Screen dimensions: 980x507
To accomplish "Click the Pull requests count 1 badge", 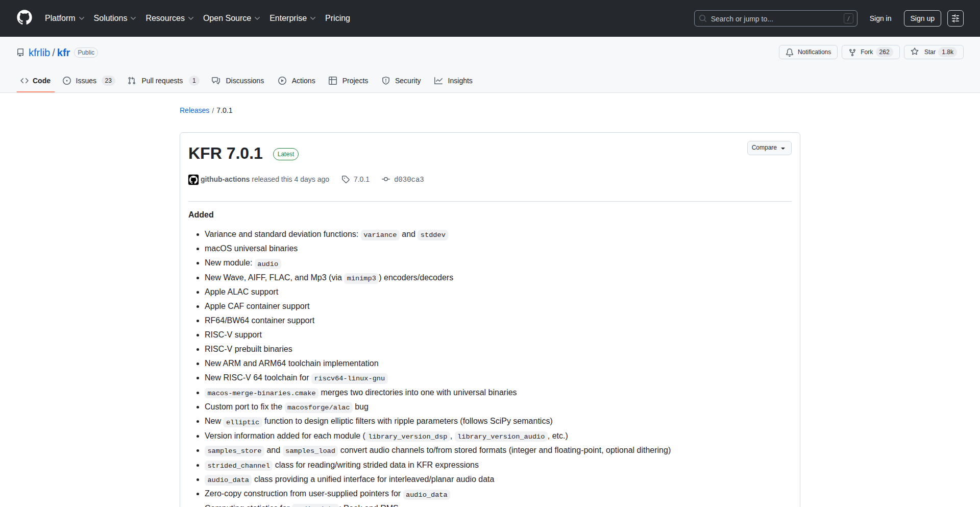I will pos(194,81).
